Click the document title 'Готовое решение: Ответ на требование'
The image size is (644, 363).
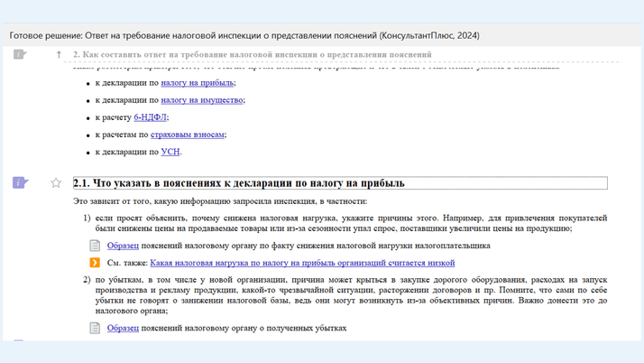(x=244, y=35)
